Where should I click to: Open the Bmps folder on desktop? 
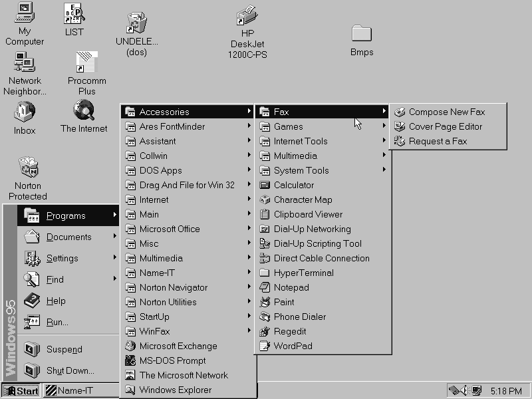coord(361,33)
